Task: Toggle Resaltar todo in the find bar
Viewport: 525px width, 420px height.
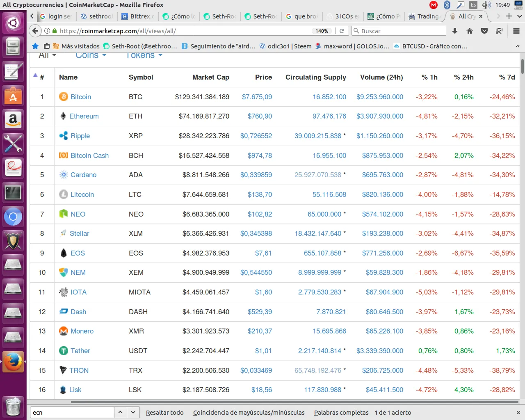Action: 164,413
